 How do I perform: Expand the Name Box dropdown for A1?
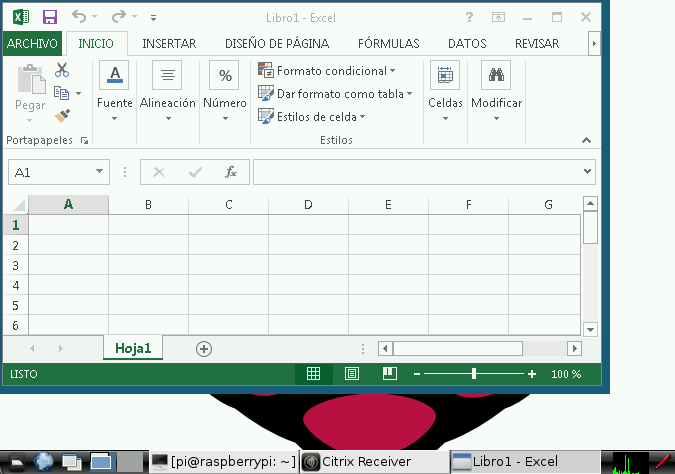pos(100,172)
